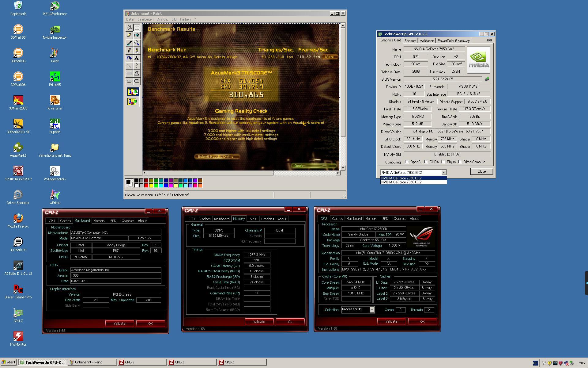Click the GPU-Z screenshot camera icon
The height and width of the screenshot is (368, 588).
point(489,40)
